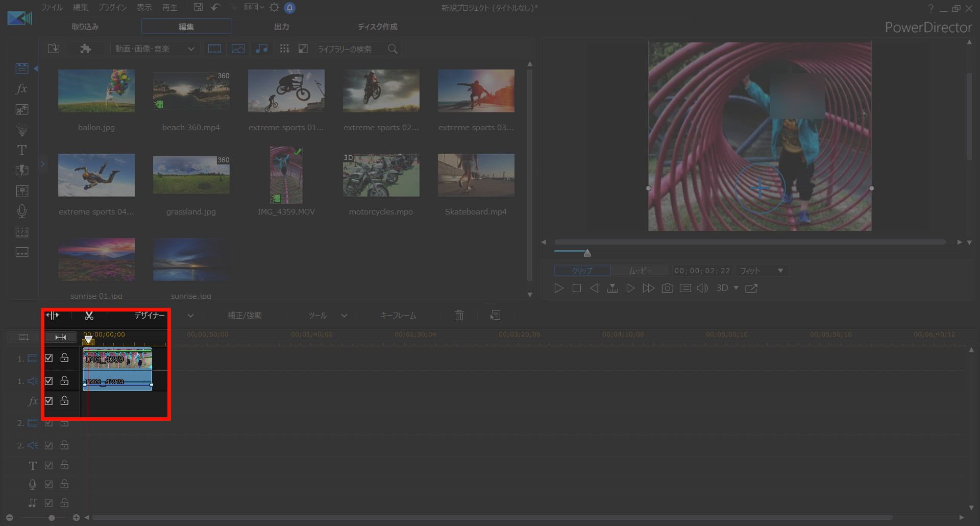This screenshot has height=526, width=980.
Task: Click the snapshot camera icon in preview
Action: tap(667, 288)
